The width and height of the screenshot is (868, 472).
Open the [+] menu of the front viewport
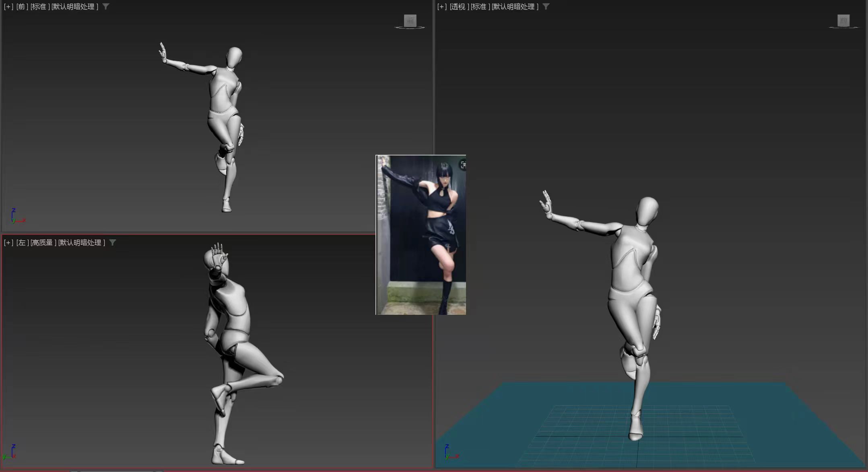pos(8,7)
